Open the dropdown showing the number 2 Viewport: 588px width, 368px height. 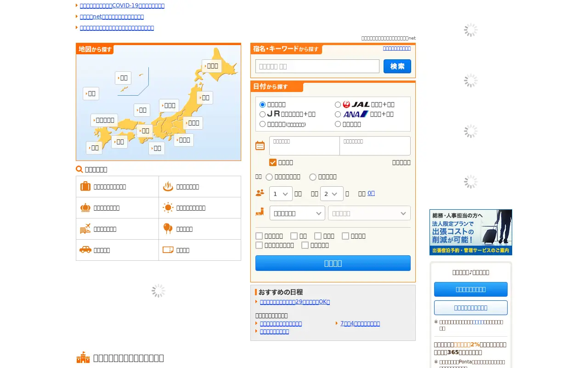(332, 194)
